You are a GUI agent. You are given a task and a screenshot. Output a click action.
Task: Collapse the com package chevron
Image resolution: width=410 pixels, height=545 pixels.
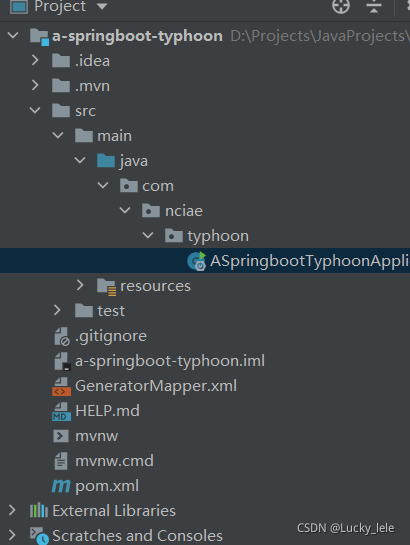point(103,185)
